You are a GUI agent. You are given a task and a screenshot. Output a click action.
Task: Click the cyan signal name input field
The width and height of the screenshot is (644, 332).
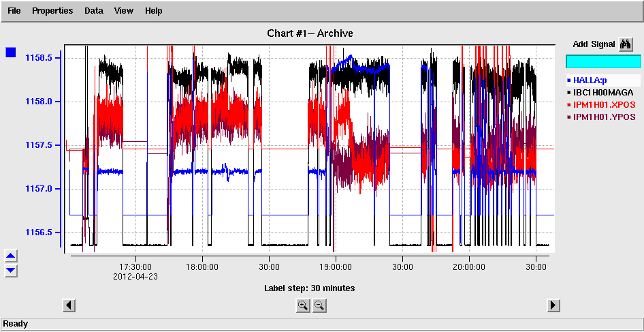(603, 61)
